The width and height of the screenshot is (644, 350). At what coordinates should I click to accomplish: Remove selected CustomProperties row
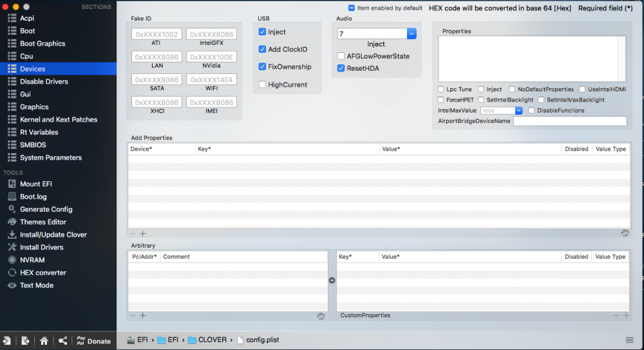point(616,315)
